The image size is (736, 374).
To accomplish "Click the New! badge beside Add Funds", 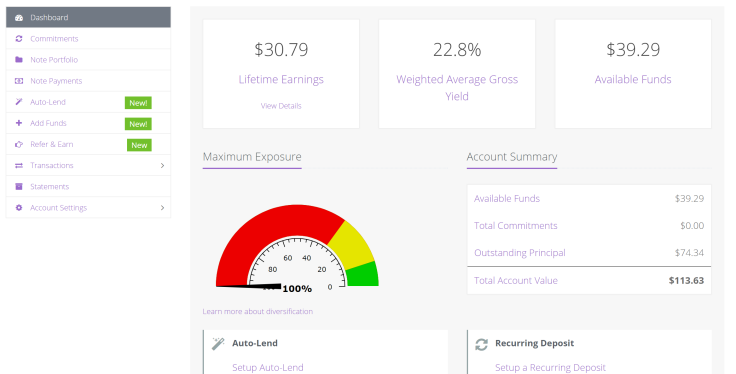I will click(138, 124).
